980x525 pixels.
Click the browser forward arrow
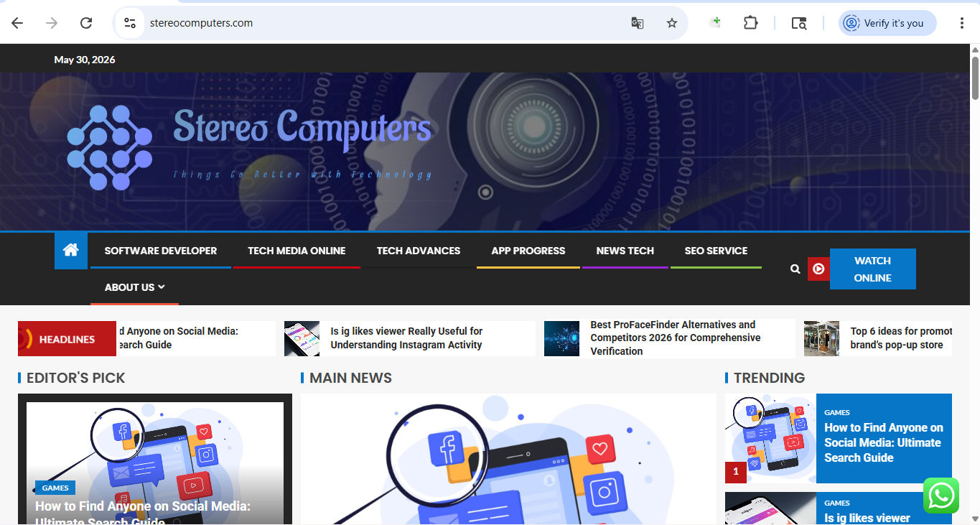52,23
